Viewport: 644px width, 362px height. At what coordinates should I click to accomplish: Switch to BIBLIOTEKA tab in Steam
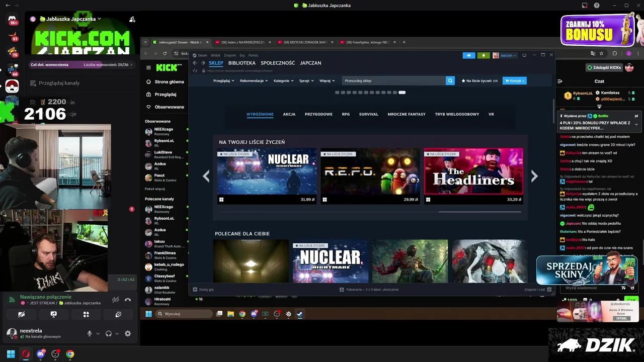coord(242,63)
